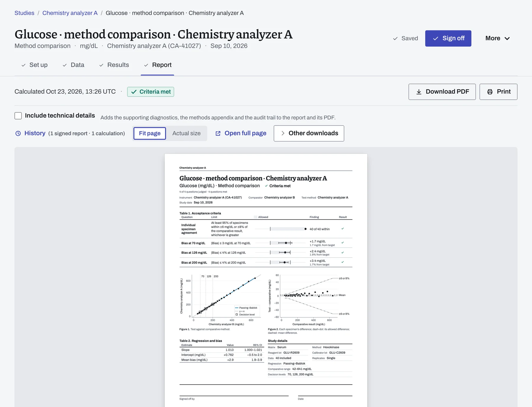The width and height of the screenshot is (532, 407).
Task: Click the Sign off button
Action: coord(448,38)
